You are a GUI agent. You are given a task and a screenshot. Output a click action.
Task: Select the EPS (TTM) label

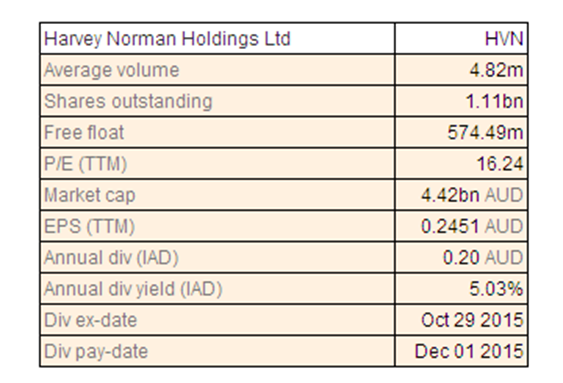89,226
